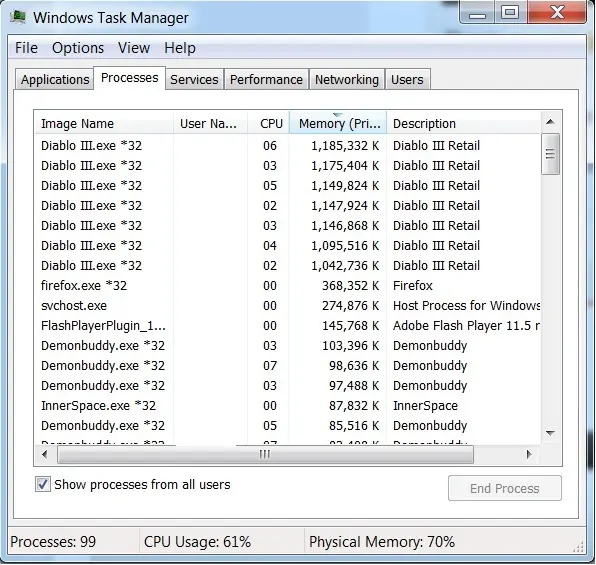
Task: Click the 368,352 K memory value
Action: [350, 286]
